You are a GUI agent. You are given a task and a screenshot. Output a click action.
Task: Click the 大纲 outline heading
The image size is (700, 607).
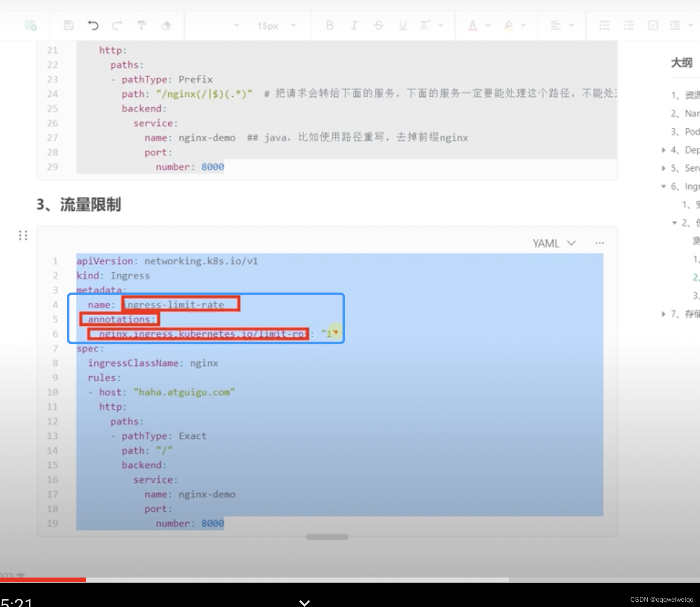click(682, 63)
